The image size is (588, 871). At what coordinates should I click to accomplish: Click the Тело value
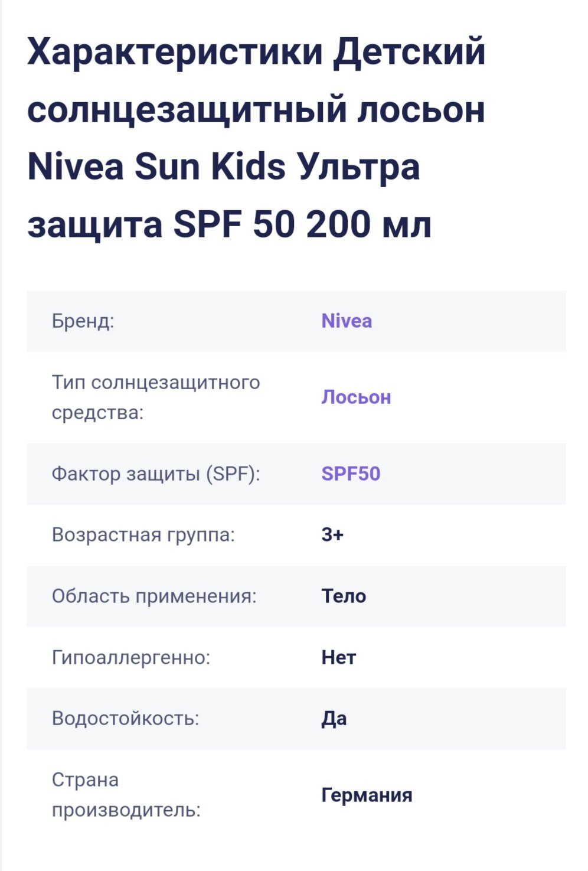click(344, 596)
